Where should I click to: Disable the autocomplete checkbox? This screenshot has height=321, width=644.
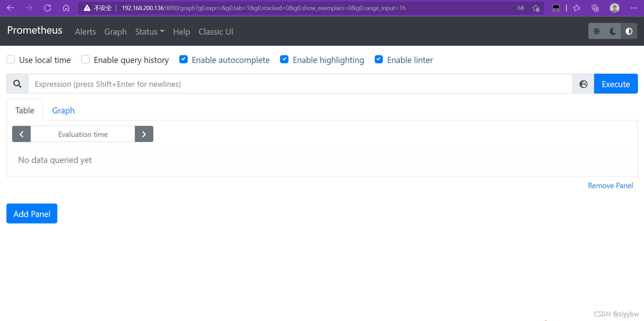click(183, 60)
